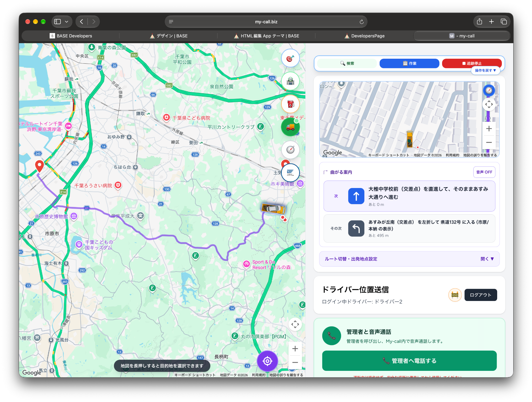Zoom in on the mini map
Screen dimensions: 532x402
(x=489, y=129)
